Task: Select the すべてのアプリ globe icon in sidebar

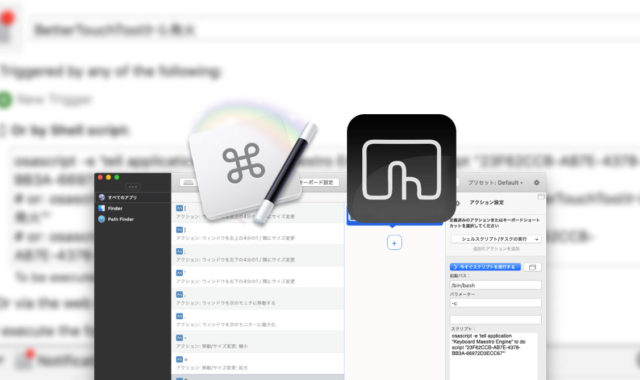Action: (x=102, y=197)
